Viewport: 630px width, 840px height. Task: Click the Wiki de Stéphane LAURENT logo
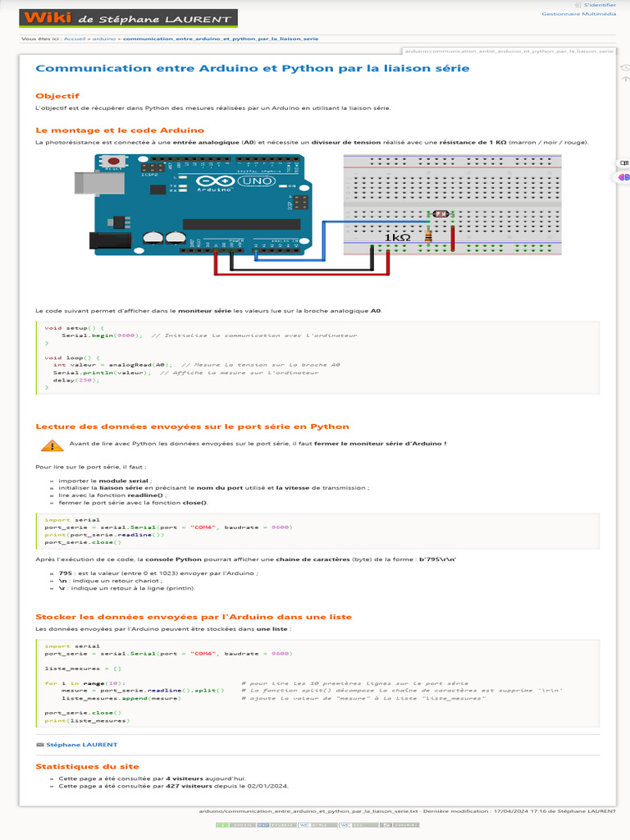tap(128, 18)
